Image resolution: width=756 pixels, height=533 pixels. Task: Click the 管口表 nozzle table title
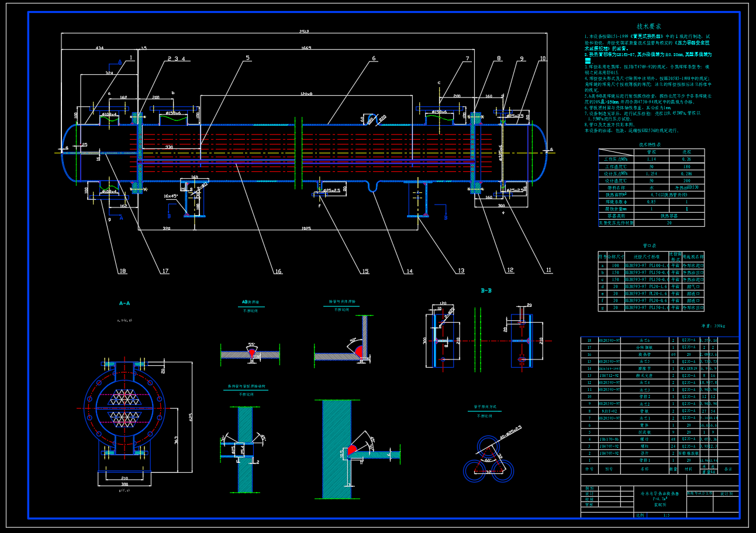point(649,247)
